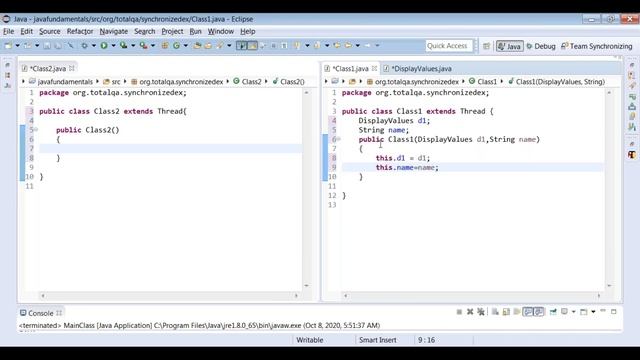
Task: Click the New Java Package icon
Action: [165, 46]
